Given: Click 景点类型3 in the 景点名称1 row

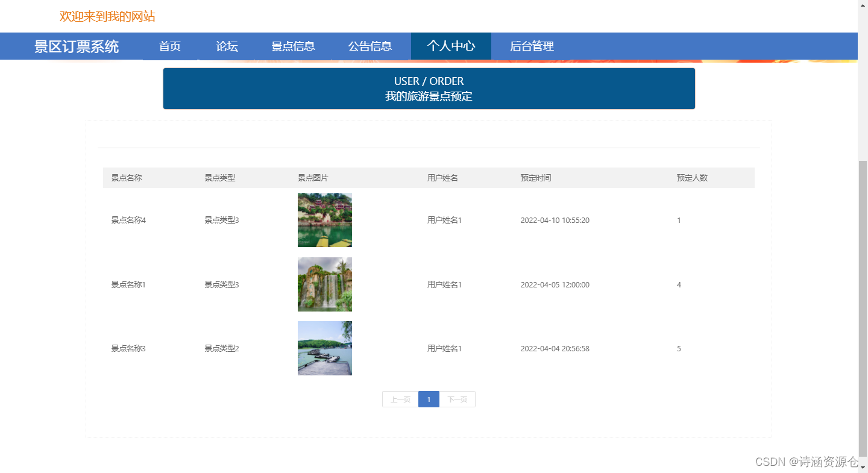Looking at the screenshot, I should 222,284.
